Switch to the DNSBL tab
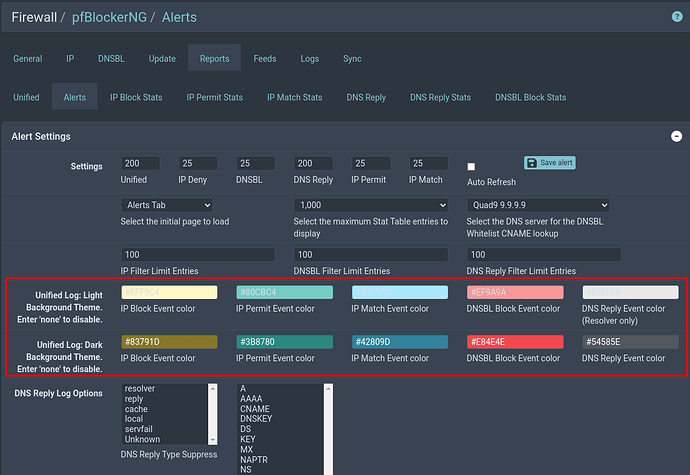690x475 pixels. tap(111, 59)
